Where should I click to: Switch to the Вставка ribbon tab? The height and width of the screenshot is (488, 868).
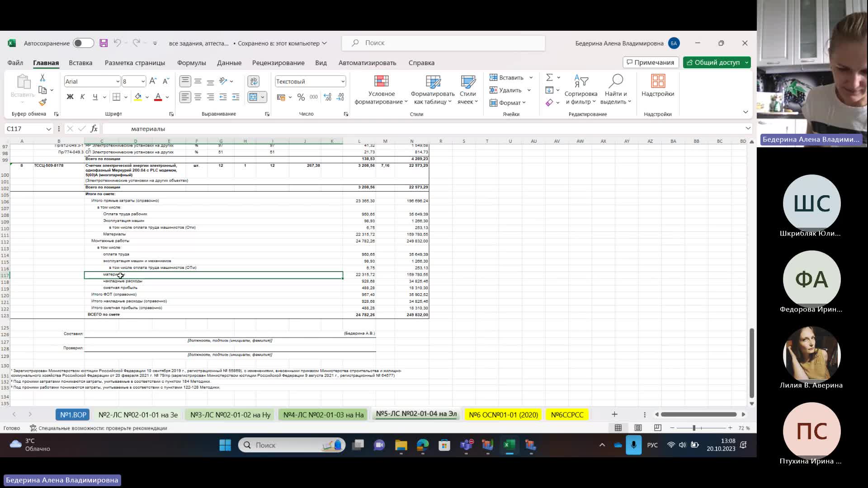(x=80, y=63)
